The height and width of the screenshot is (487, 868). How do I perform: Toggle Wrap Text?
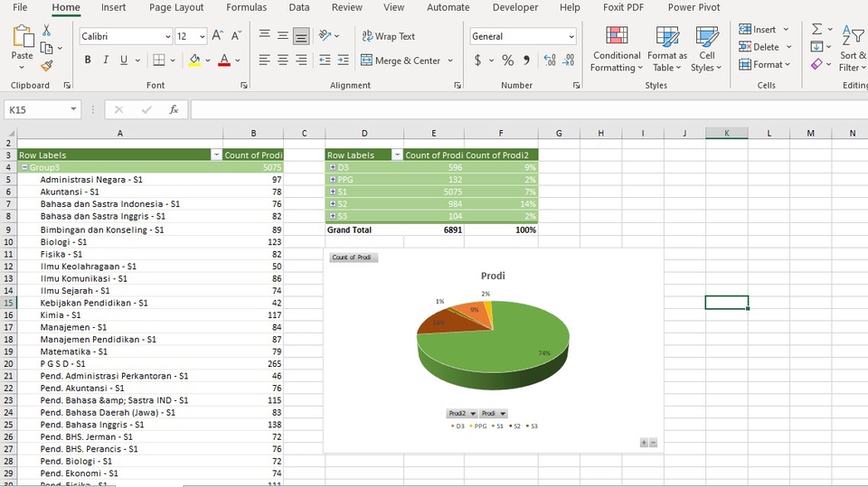point(388,36)
